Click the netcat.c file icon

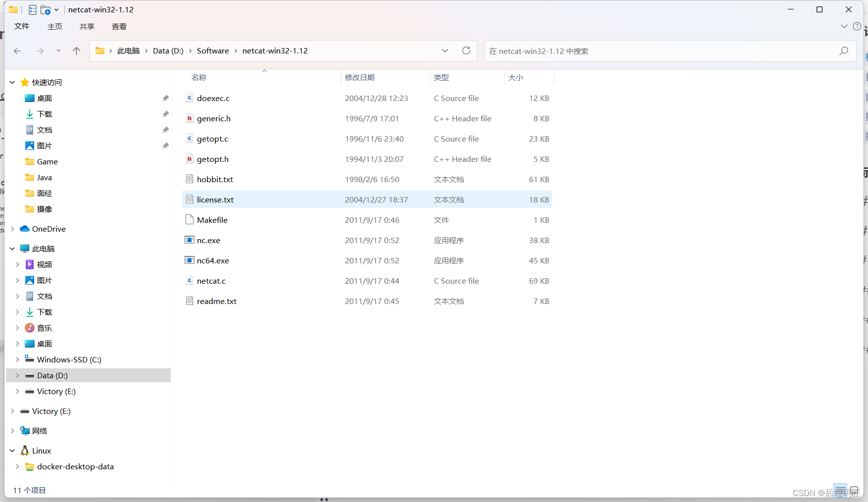(189, 281)
